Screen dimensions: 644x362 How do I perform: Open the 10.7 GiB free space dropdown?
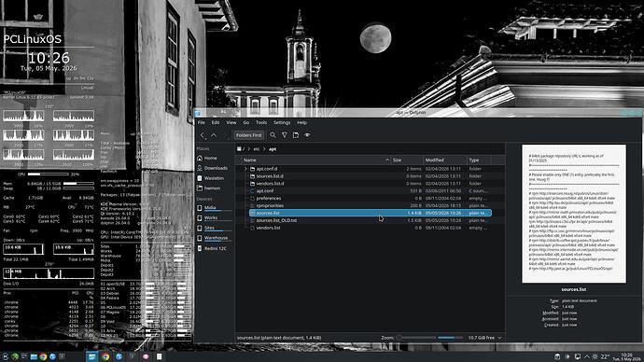[484, 338]
